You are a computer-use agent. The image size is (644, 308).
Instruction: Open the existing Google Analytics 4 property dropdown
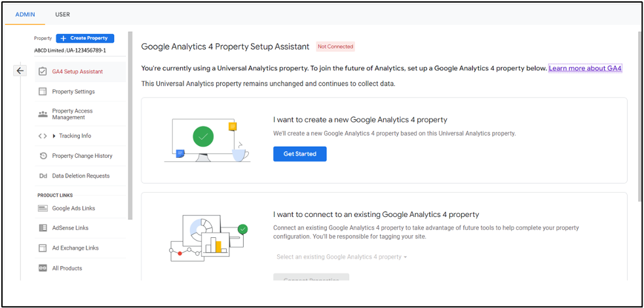(x=342, y=257)
